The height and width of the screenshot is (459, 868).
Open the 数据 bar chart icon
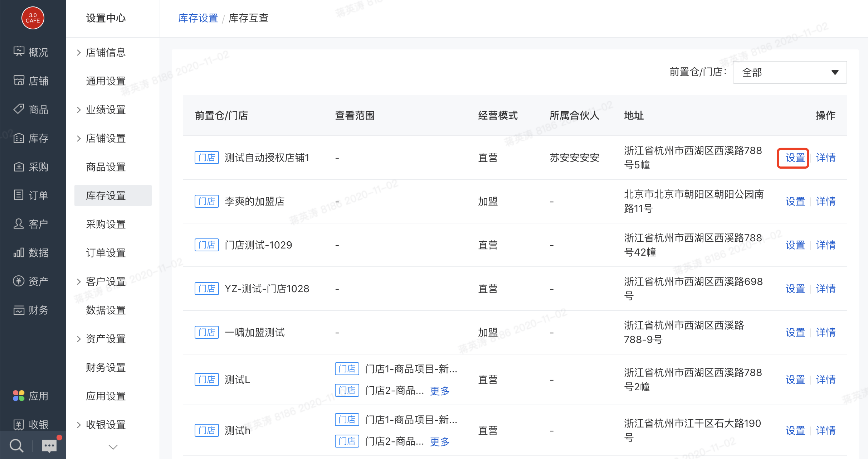pos(19,253)
